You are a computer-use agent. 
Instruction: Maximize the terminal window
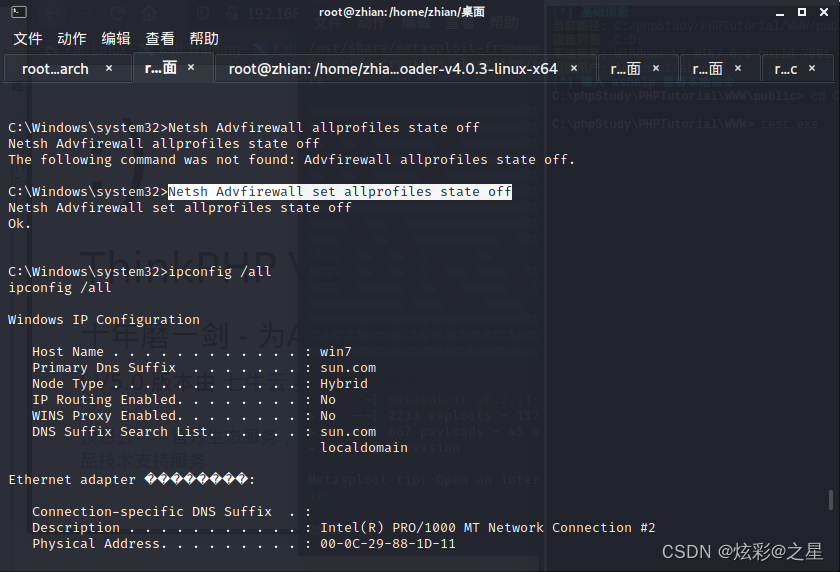[x=802, y=12]
